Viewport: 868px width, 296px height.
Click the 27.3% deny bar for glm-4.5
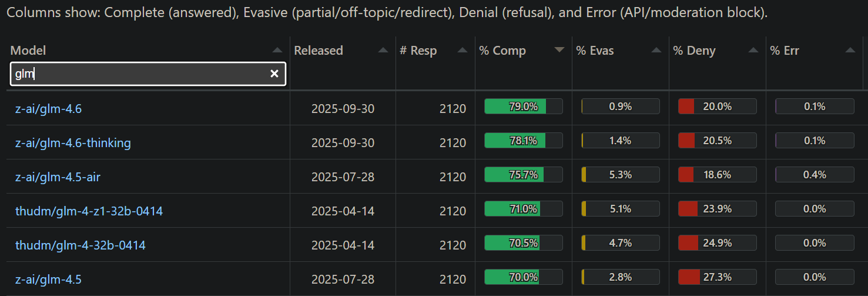717,277
